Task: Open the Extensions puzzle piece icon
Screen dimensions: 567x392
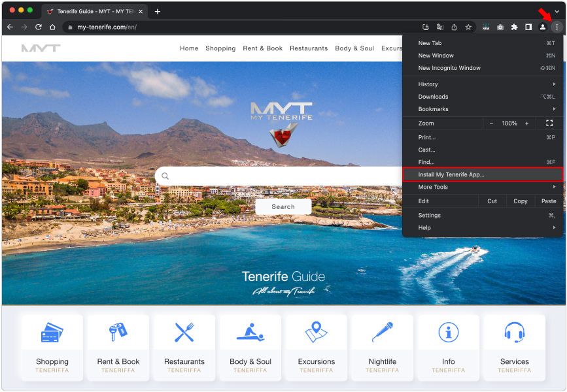Action: click(514, 27)
